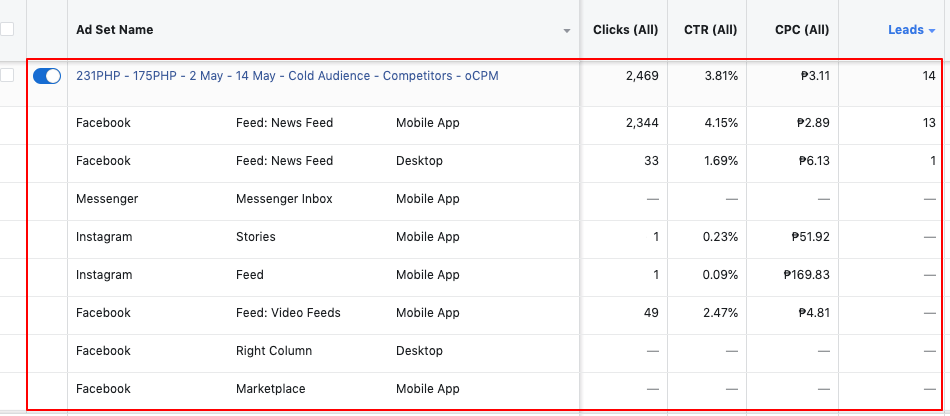Select the 3.81% CTR cell
This screenshot has height=416, width=950.
(720, 76)
